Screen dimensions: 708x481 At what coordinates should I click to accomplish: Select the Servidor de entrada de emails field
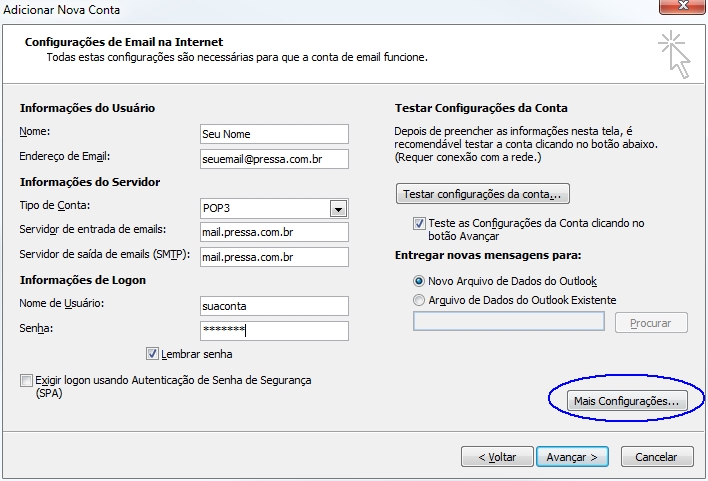click(x=274, y=232)
